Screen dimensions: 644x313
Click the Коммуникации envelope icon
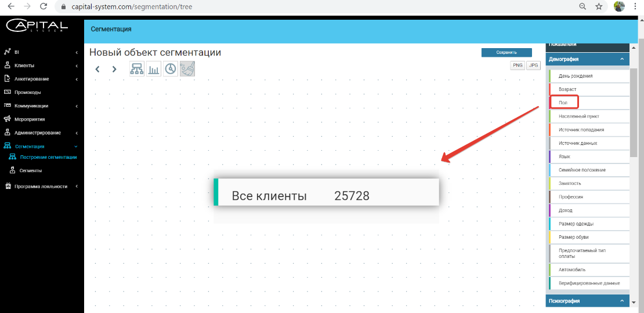point(7,106)
